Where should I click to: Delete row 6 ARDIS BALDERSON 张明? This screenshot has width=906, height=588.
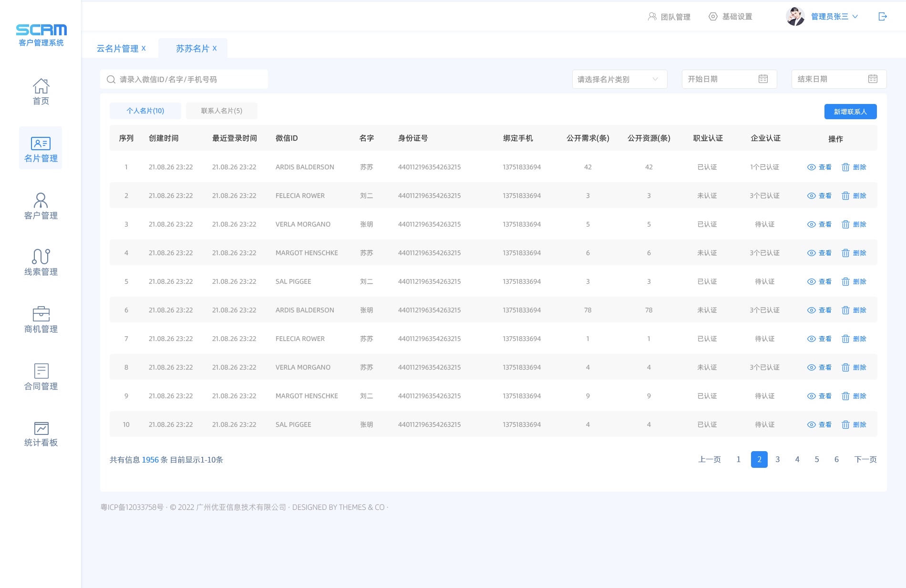(854, 310)
